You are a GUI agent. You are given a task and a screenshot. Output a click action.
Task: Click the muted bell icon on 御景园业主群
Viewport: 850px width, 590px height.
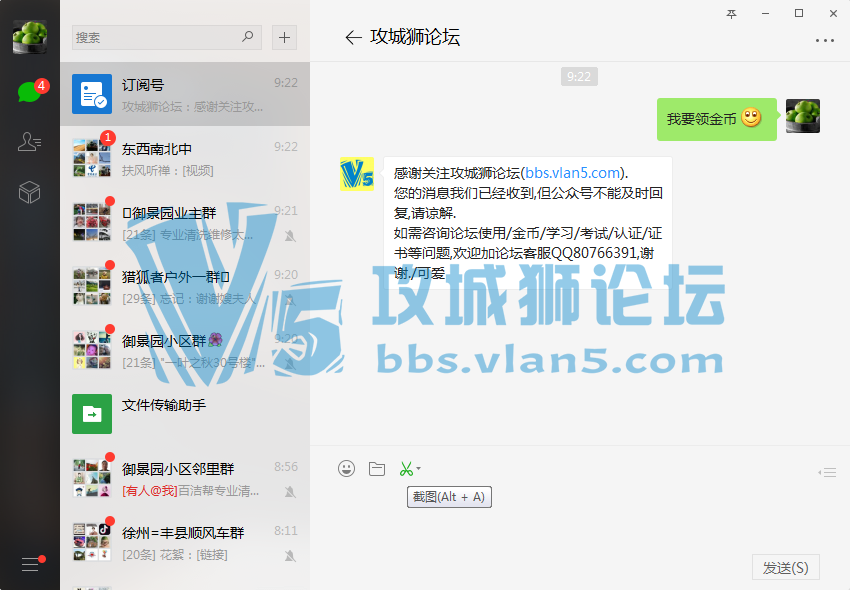tap(291, 235)
